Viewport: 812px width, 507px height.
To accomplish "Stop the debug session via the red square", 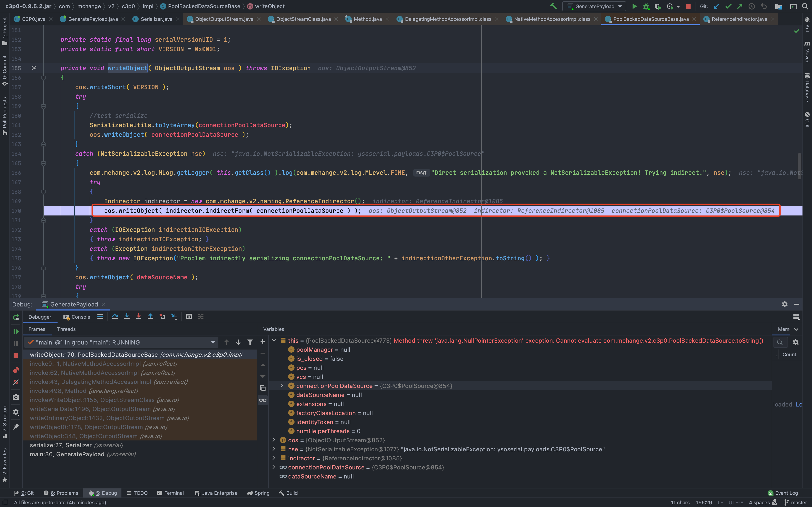I will 16,355.
